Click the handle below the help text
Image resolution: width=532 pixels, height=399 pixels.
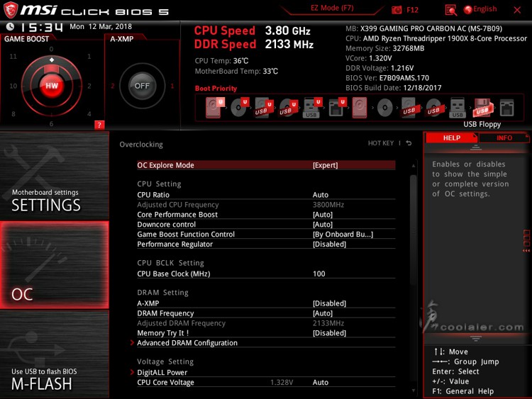click(476, 338)
